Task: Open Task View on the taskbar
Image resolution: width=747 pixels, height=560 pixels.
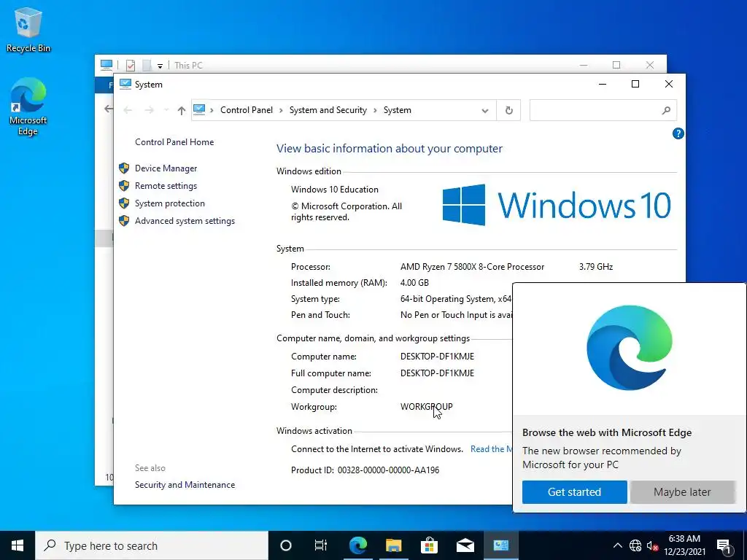Action: (x=321, y=545)
